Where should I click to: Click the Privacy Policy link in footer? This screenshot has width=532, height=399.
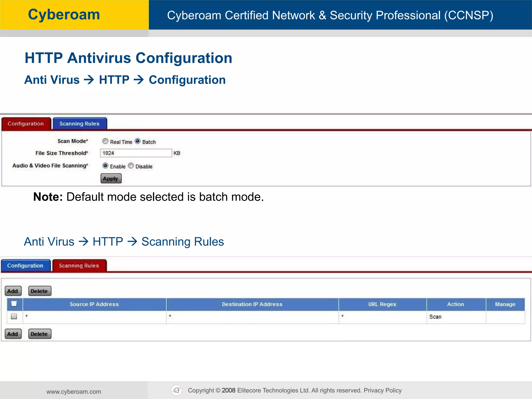(383, 390)
